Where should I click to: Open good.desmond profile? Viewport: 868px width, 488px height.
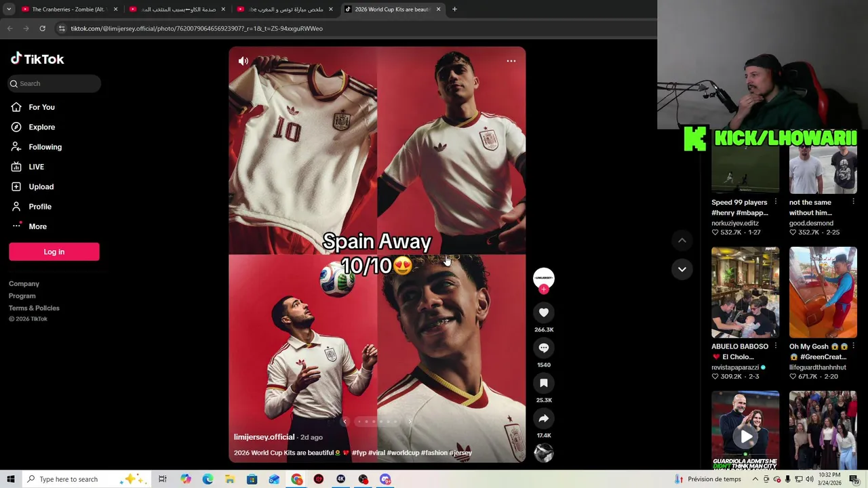(x=811, y=223)
